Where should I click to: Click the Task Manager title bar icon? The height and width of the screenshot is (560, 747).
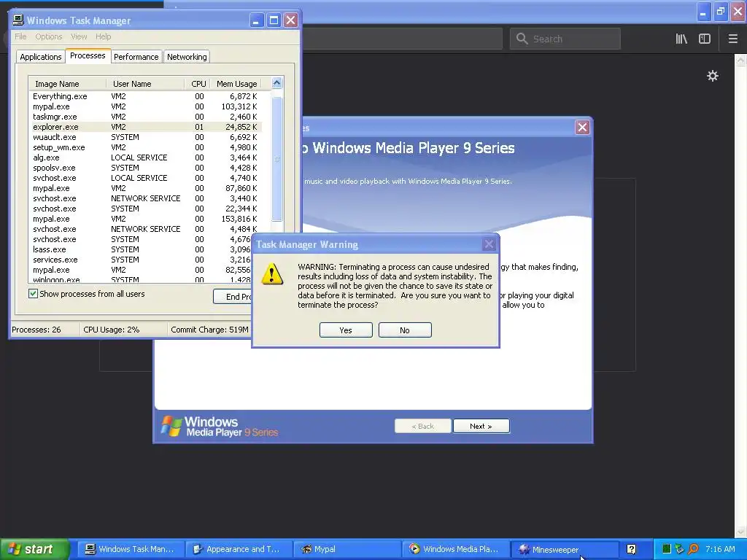[18, 20]
